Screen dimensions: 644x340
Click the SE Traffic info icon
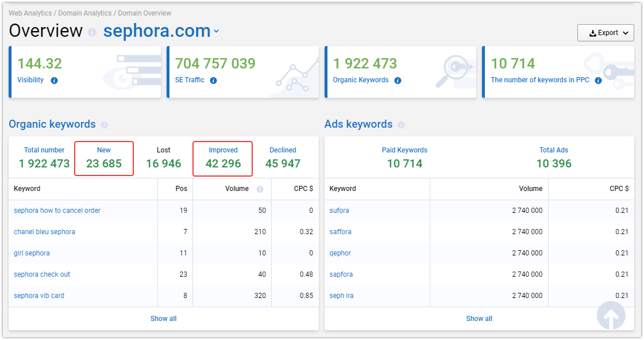[214, 81]
